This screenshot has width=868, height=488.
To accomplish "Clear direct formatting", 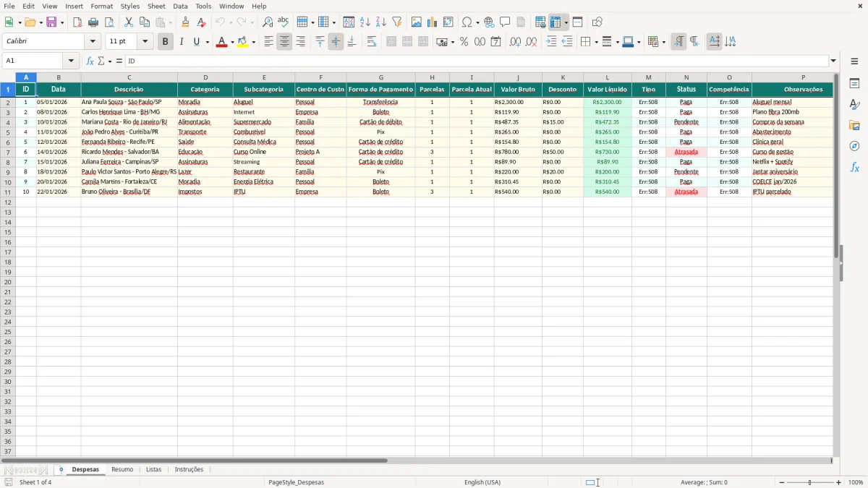I will click(202, 22).
